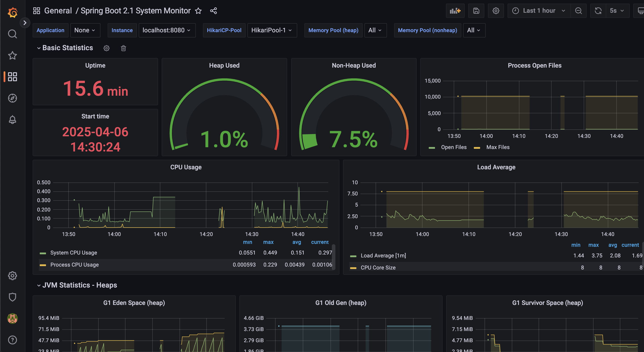Collapse the JVM Statistics - Heaps row
The width and height of the screenshot is (644, 352).
(79, 285)
